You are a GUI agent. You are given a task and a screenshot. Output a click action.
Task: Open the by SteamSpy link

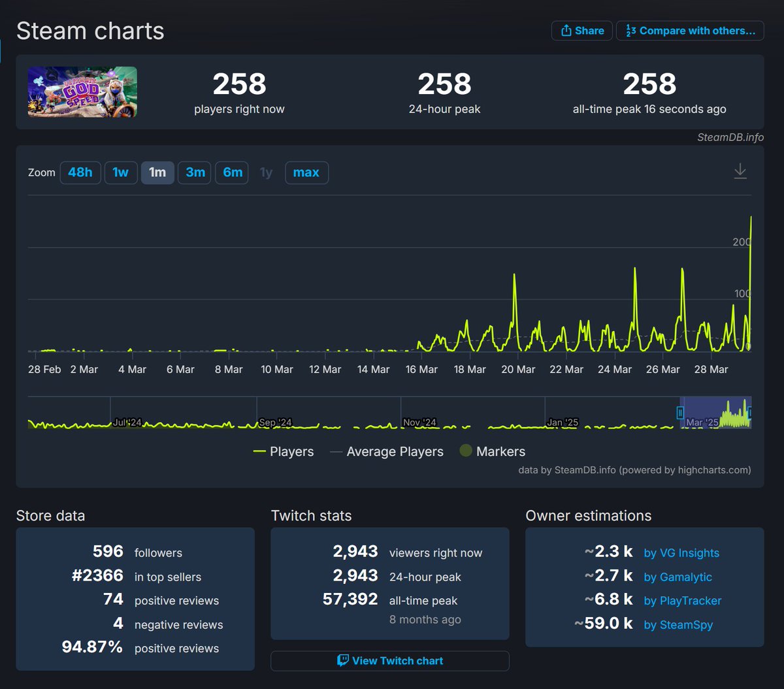(678, 625)
